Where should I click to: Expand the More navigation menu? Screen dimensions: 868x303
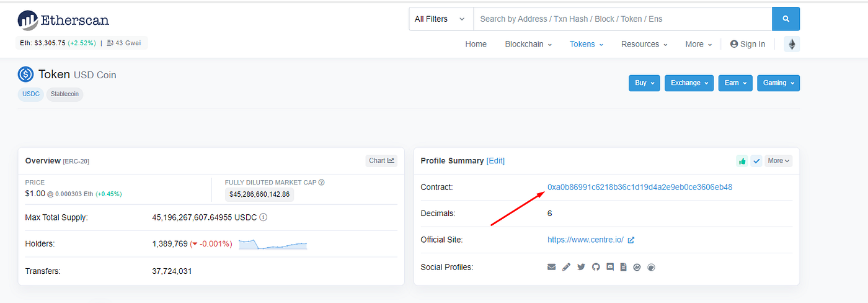[x=699, y=44]
